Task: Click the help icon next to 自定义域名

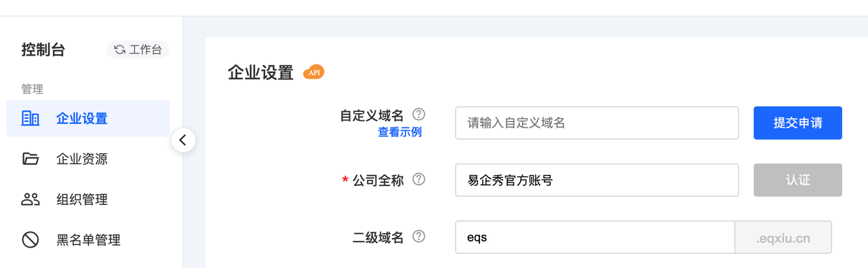Action: 419,114
